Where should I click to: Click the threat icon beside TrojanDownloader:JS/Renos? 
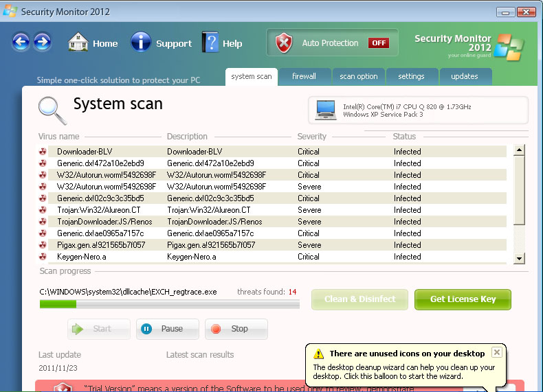pos(43,222)
